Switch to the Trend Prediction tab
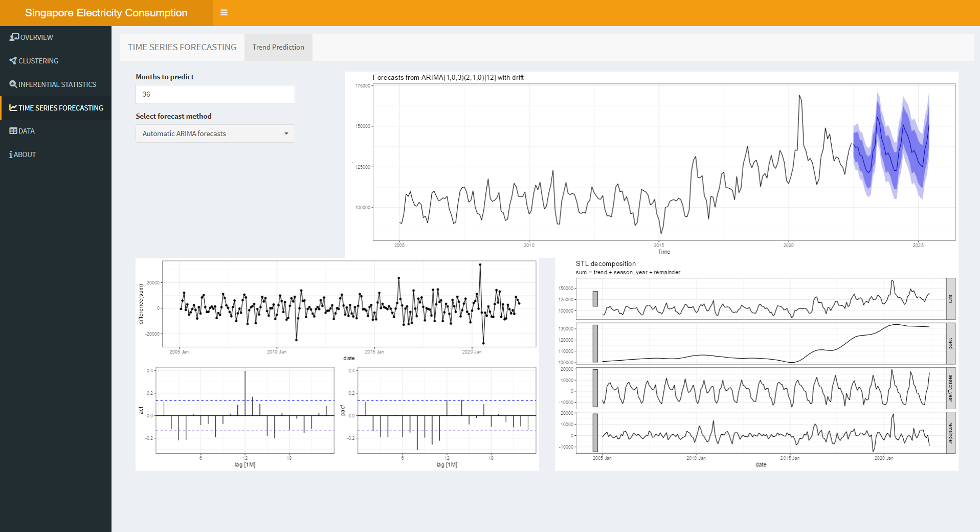Screen dimensions: 980x532 [278, 47]
